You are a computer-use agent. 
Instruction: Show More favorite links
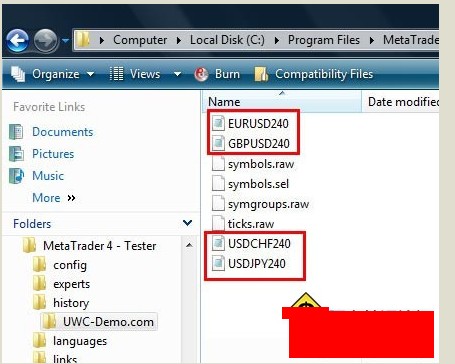(x=46, y=198)
